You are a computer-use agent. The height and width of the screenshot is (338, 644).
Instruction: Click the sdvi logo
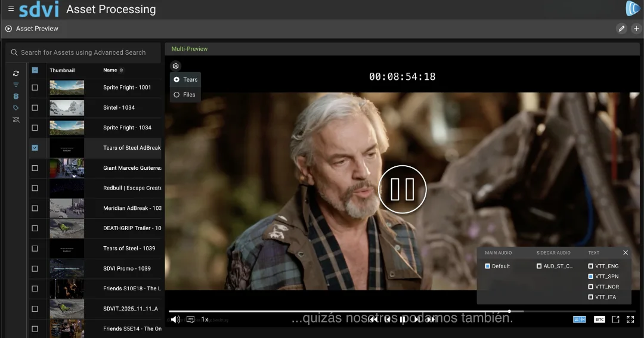tap(39, 10)
